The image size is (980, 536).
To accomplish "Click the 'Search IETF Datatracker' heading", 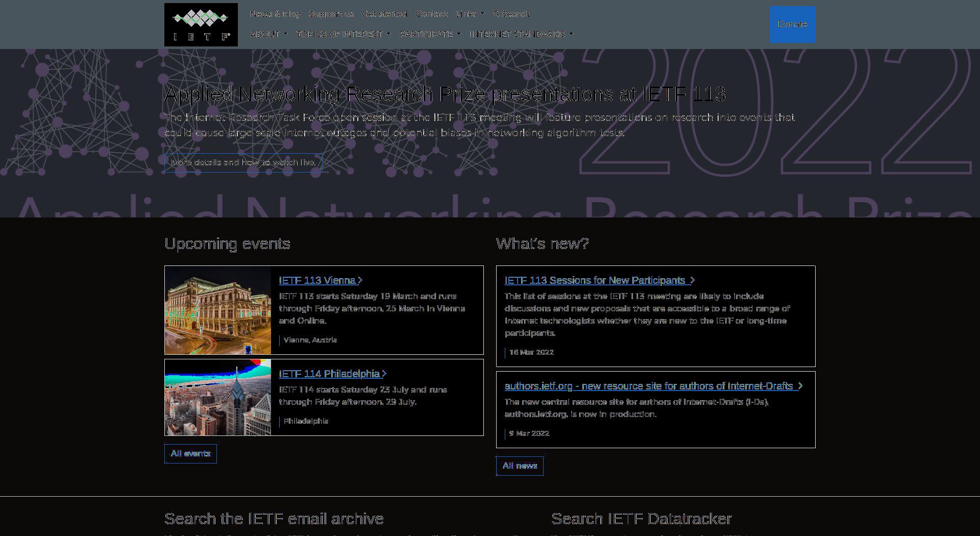I will pos(642,519).
